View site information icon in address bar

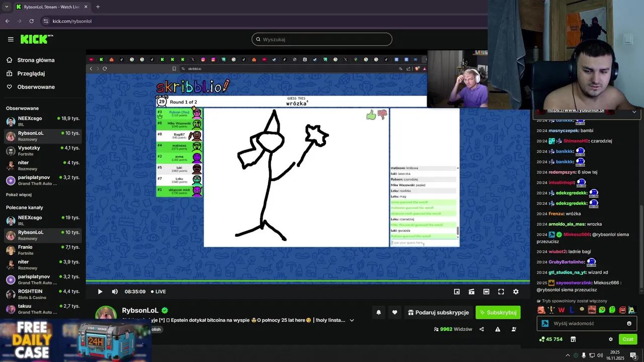point(46,21)
